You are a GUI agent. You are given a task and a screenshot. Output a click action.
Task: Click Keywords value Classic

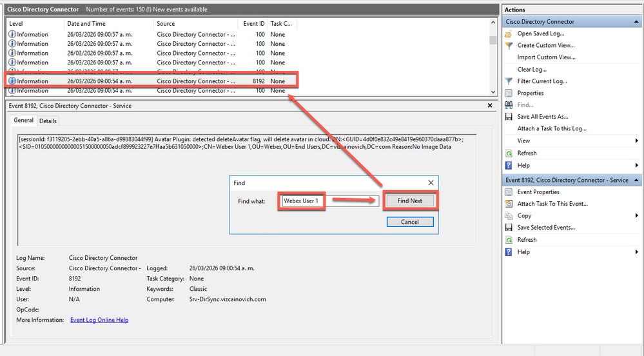(x=198, y=289)
